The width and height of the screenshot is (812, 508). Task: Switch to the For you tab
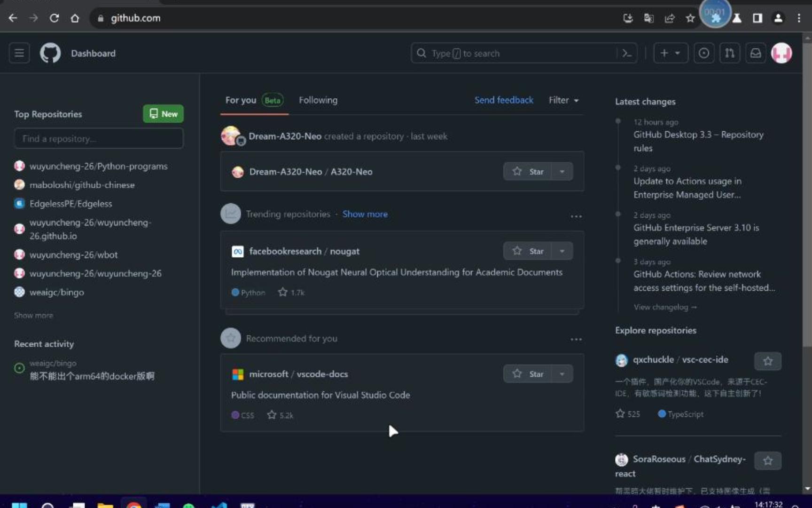coord(254,100)
